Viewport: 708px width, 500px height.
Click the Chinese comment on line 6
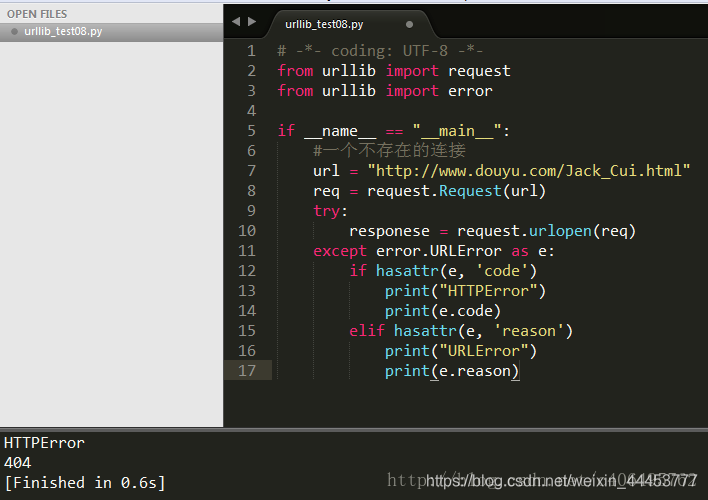(389, 151)
